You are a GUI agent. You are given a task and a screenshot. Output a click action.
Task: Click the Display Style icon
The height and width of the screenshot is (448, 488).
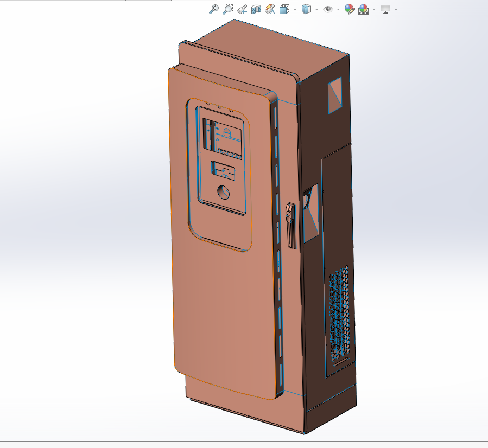click(x=306, y=9)
